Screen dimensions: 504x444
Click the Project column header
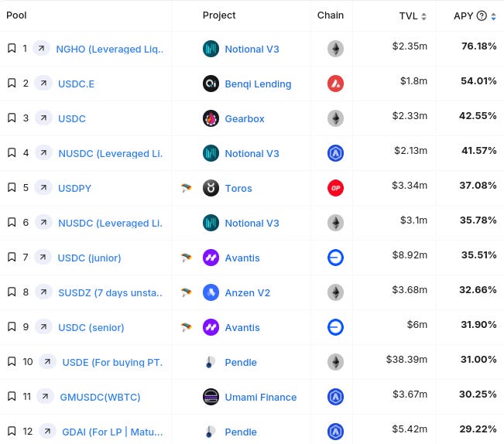(x=219, y=15)
